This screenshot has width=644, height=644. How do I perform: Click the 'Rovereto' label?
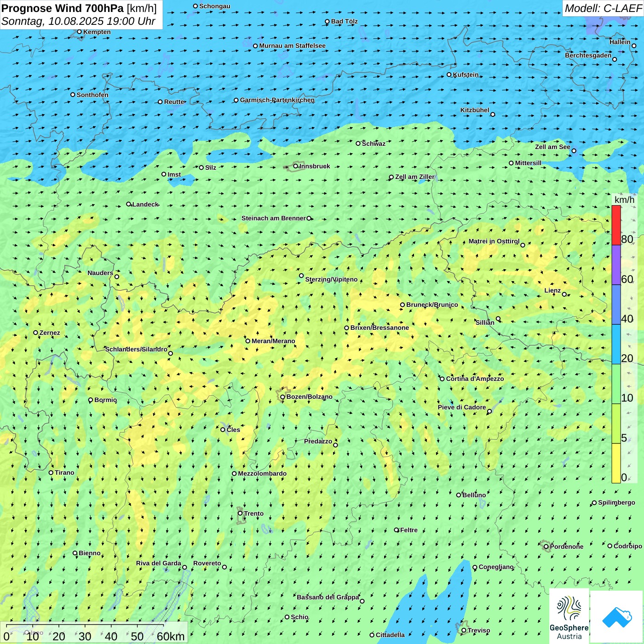pyautogui.click(x=207, y=563)
